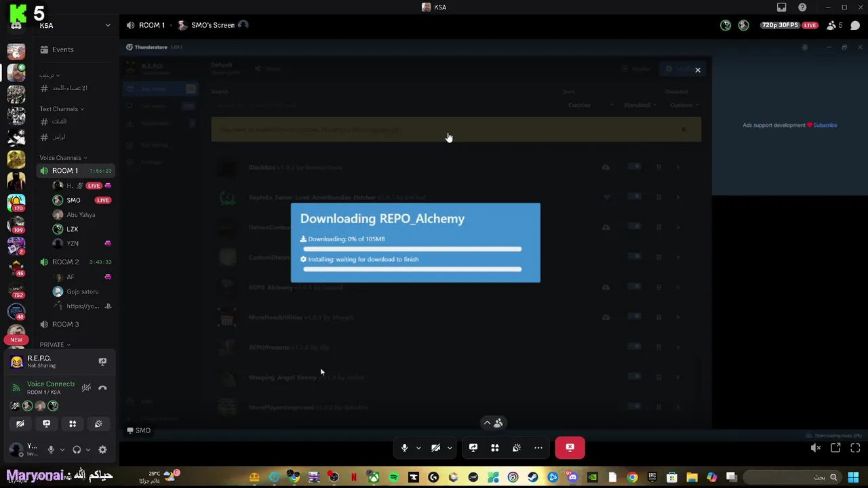Click the Subscribe link in Thunderstore ad panel
This screenshot has height=488, width=868.
[x=825, y=125]
